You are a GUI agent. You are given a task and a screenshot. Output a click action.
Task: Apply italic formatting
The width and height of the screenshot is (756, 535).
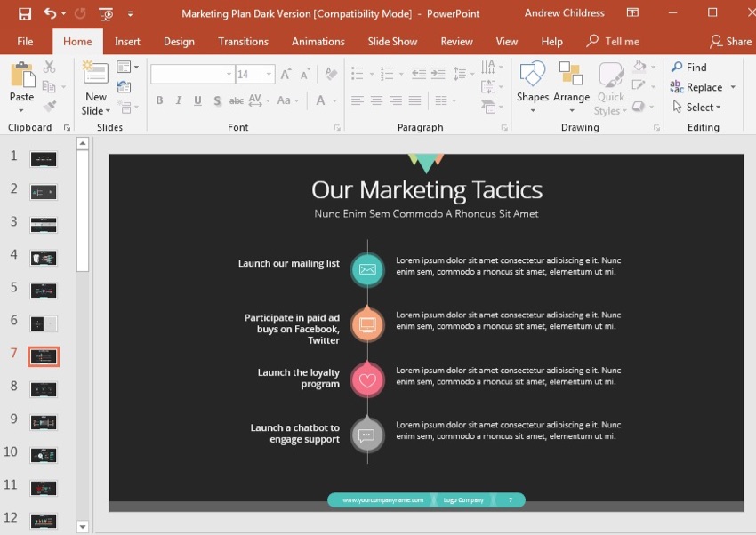[x=178, y=100]
